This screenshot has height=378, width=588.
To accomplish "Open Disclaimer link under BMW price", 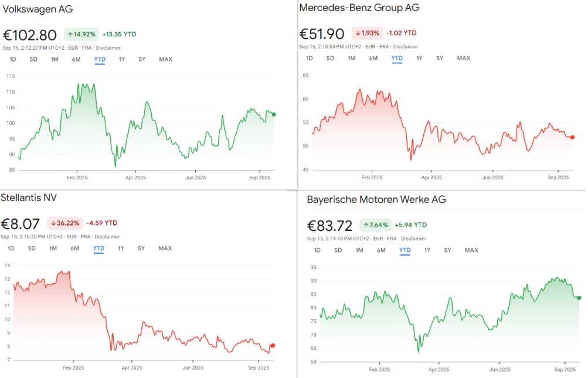I will click(x=413, y=239).
